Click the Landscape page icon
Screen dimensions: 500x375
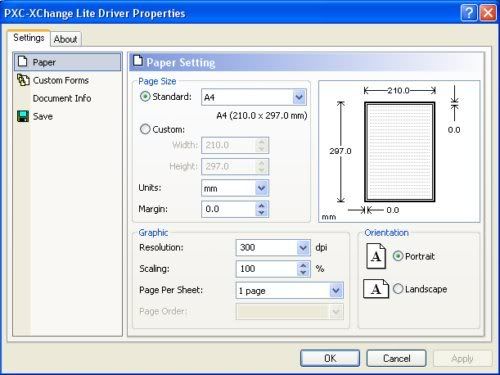pos(376,289)
